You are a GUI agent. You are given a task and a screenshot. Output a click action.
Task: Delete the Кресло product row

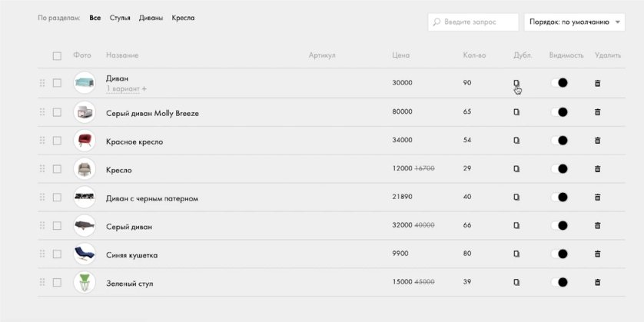(x=597, y=169)
